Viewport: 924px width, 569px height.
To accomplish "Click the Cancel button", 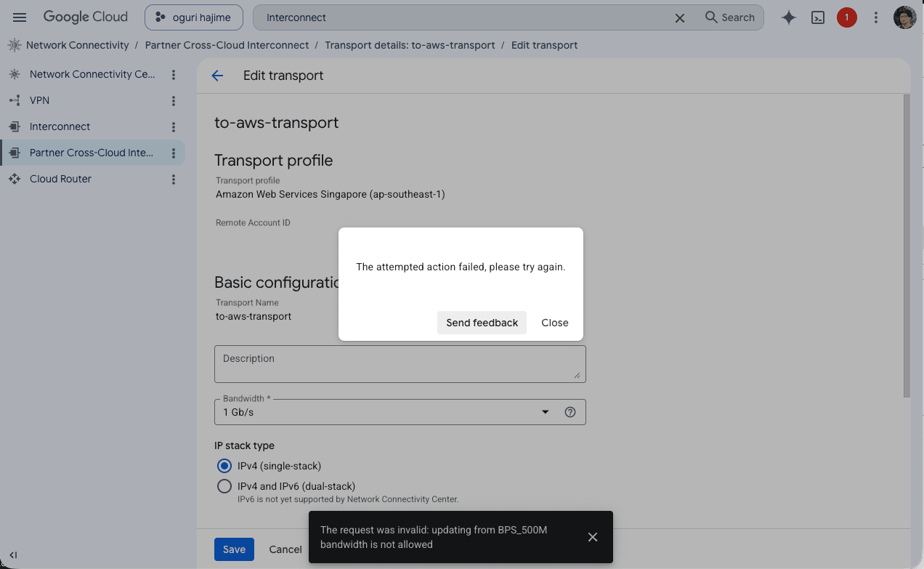I will click(x=285, y=549).
